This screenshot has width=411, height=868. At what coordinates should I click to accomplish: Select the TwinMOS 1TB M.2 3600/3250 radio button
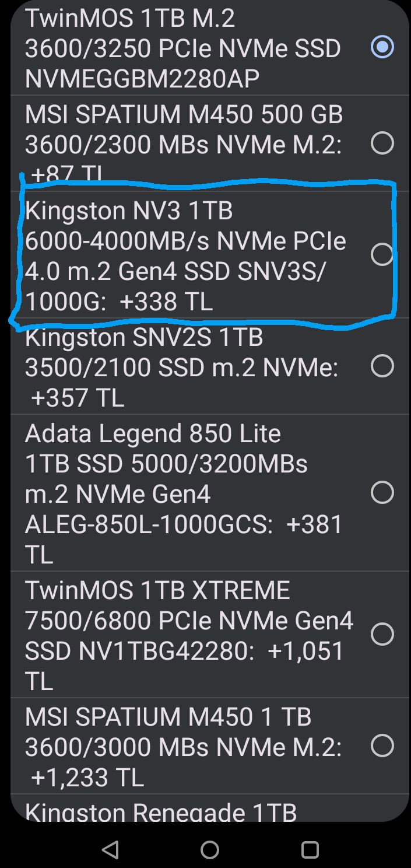(382, 47)
